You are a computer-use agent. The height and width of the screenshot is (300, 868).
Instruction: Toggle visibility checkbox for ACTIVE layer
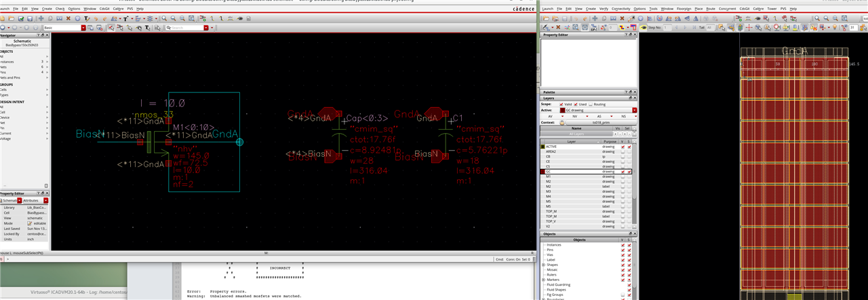click(623, 147)
